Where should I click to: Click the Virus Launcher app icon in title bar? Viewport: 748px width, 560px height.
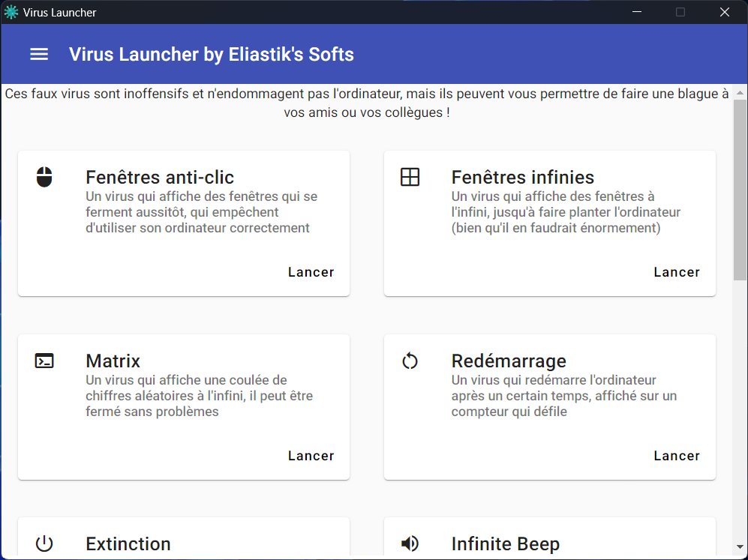click(11, 13)
